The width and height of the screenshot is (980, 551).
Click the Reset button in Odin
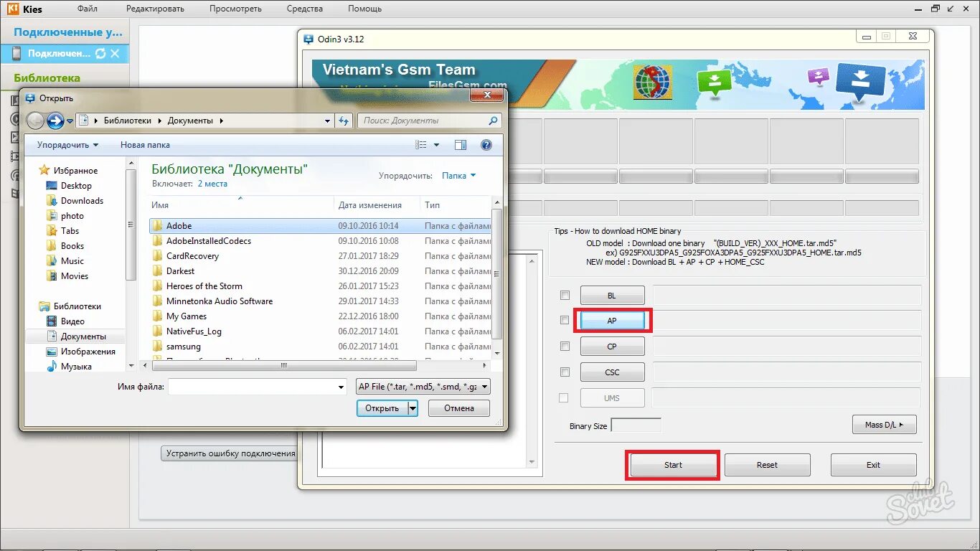(x=767, y=465)
